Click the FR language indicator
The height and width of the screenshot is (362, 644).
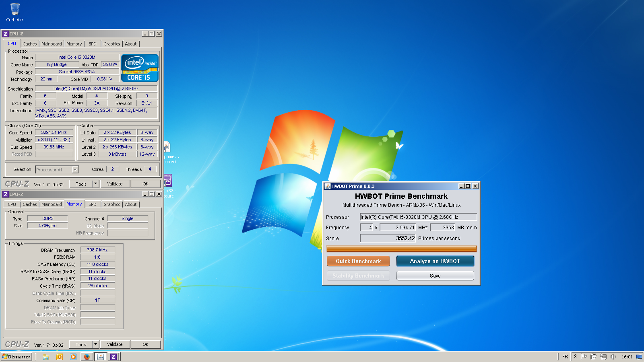click(565, 357)
